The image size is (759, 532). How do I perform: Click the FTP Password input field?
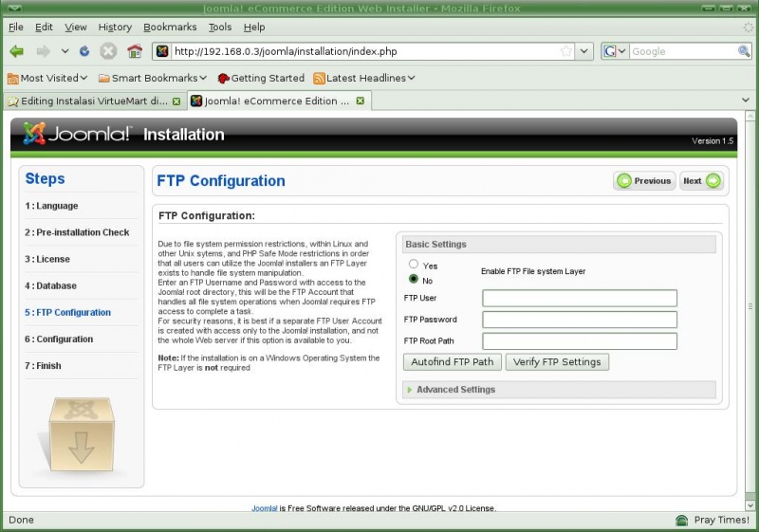pyautogui.click(x=580, y=320)
